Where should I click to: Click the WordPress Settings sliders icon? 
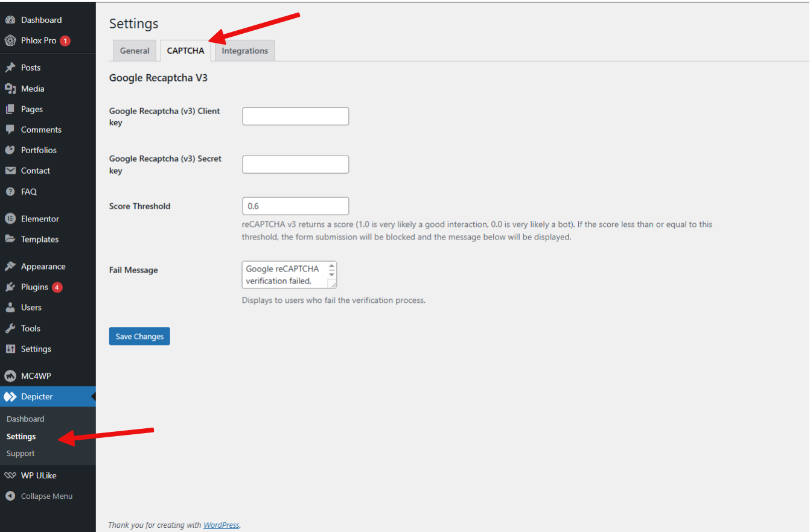10,349
